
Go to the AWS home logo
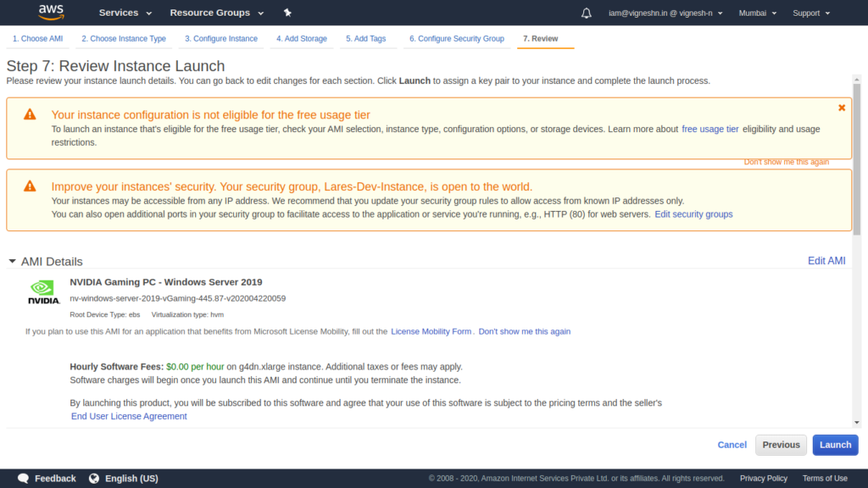coord(52,12)
